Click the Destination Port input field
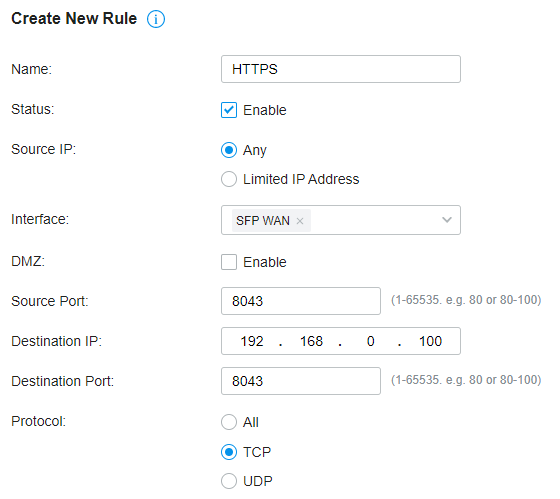Screen dimensions: 560x499 301,381
